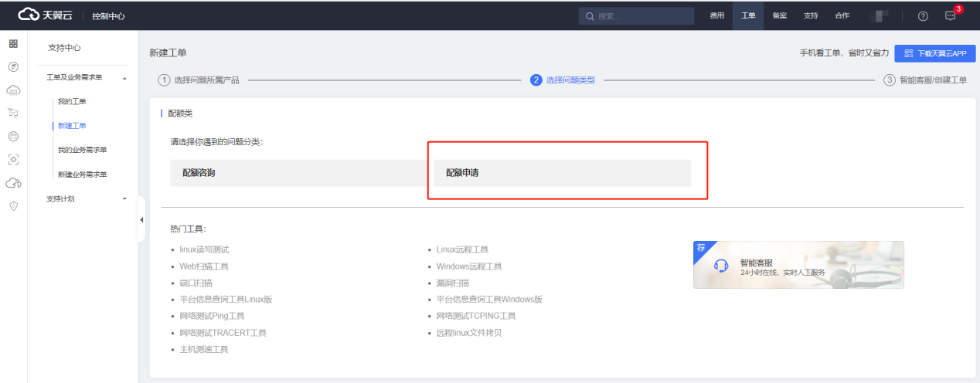
Task: Click the 支持中心 sidebar title
Action: [64, 48]
